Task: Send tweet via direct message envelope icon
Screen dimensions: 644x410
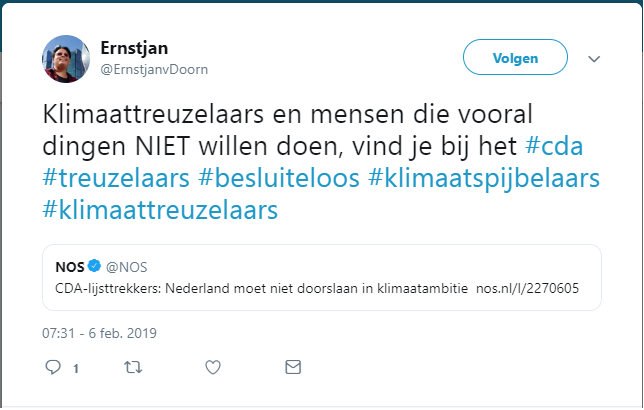Action: (293, 367)
